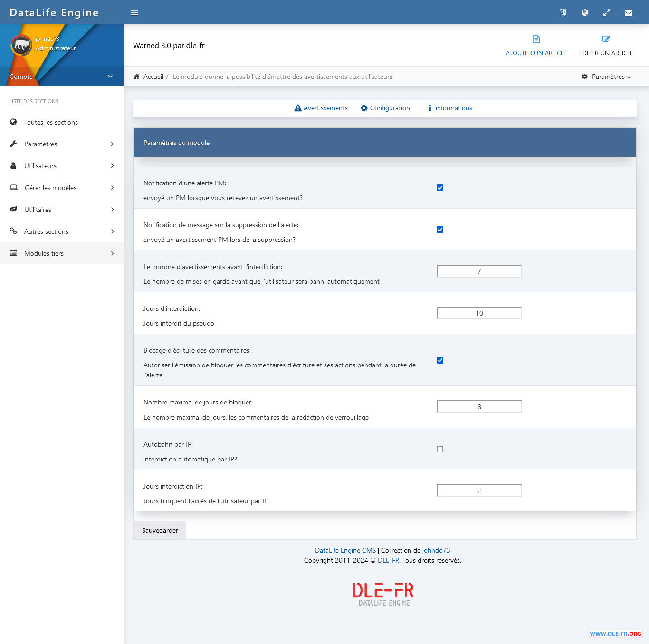Click AJOUTER UN ARTICLE link
The width and height of the screenshot is (649, 644).
click(x=536, y=53)
